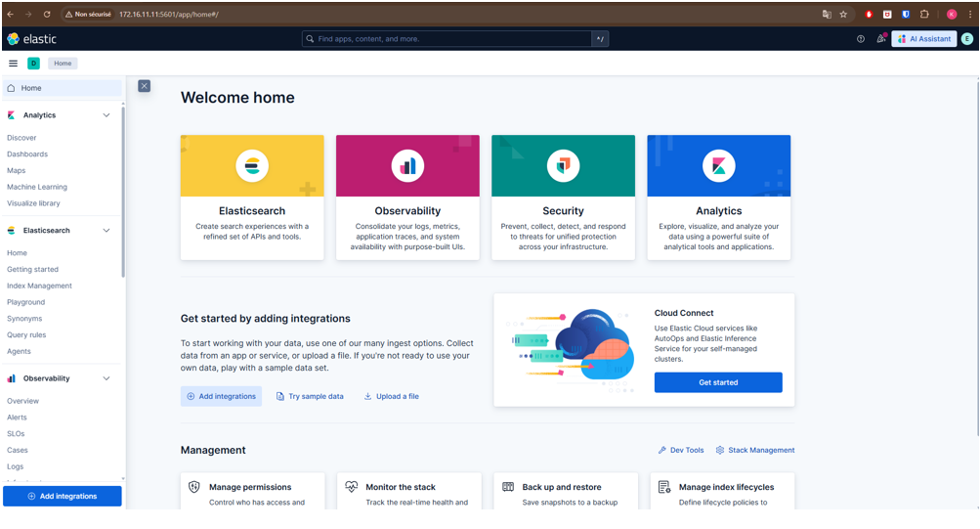Click the Home breadcrumb

63,64
